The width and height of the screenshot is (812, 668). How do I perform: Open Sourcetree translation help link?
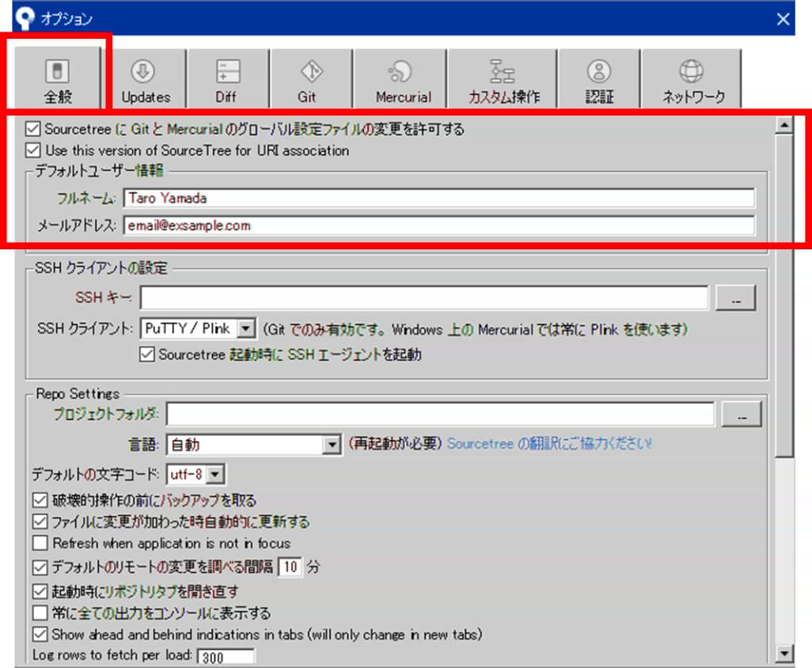(x=549, y=444)
